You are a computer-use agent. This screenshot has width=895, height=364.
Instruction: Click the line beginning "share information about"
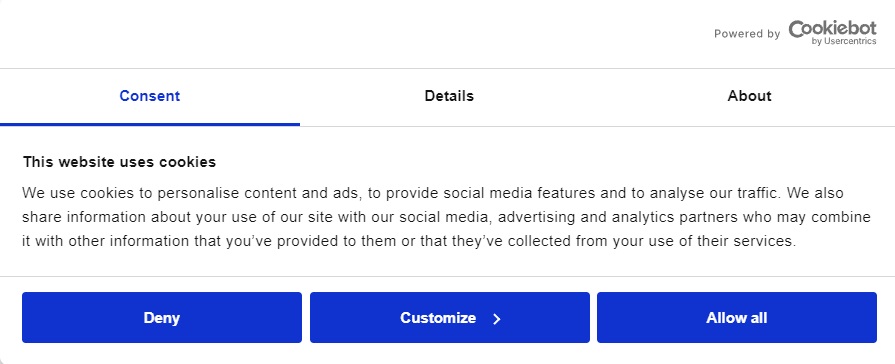click(x=446, y=217)
